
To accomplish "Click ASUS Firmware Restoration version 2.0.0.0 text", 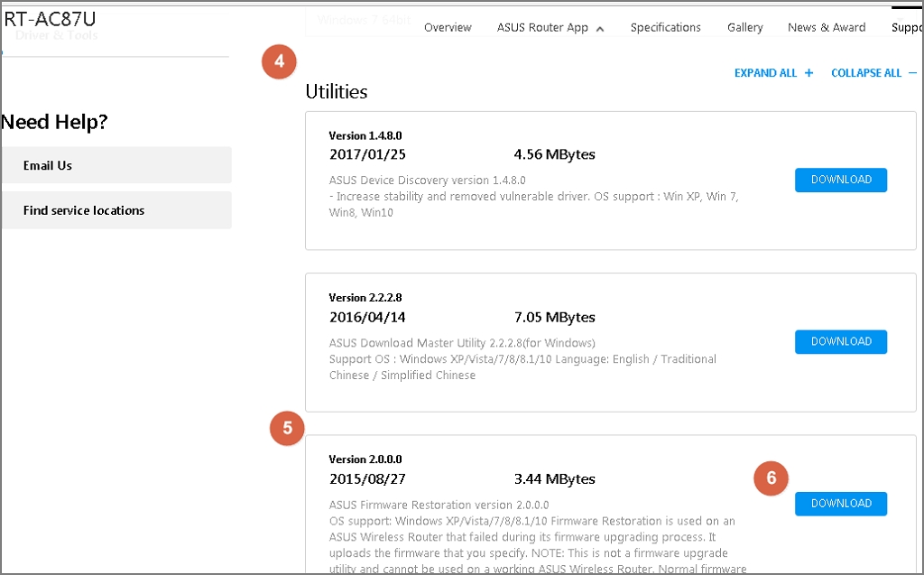I will click(439, 505).
